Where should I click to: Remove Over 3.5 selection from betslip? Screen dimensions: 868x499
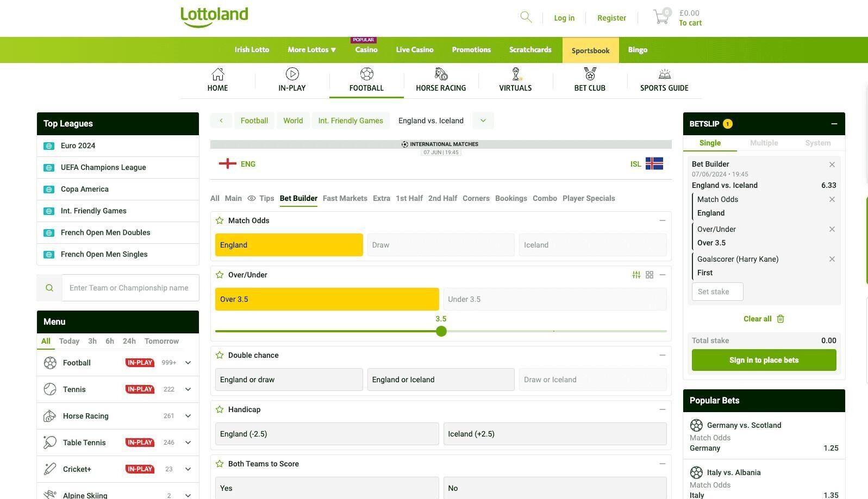point(832,229)
